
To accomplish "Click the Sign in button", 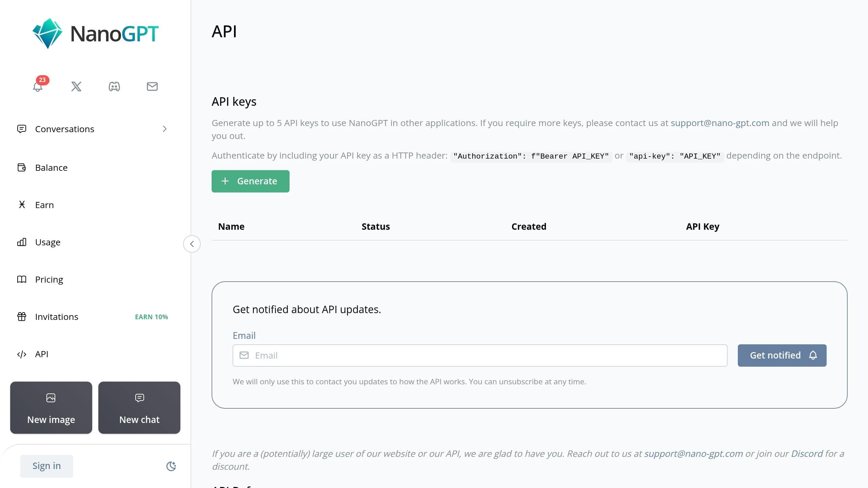I will (x=46, y=466).
